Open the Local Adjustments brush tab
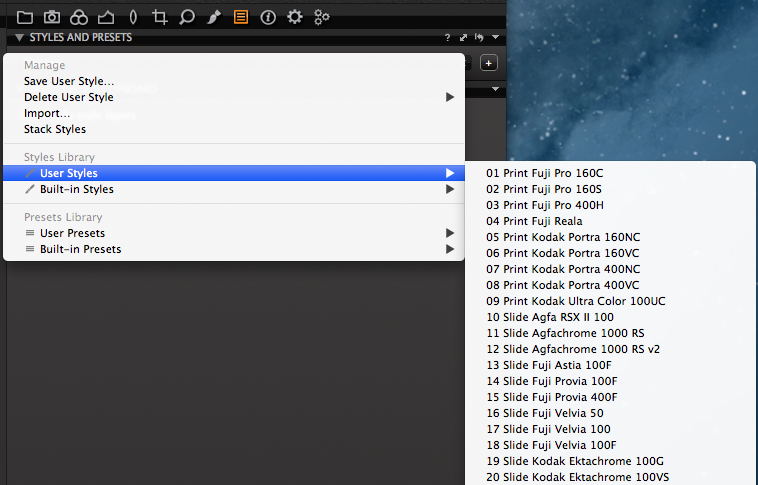This screenshot has width=758, height=485. click(x=214, y=18)
